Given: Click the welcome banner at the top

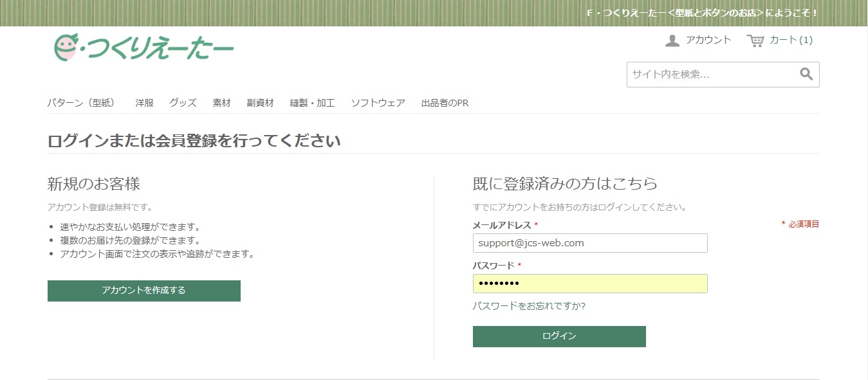Looking at the screenshot, I should click(700, 12).
